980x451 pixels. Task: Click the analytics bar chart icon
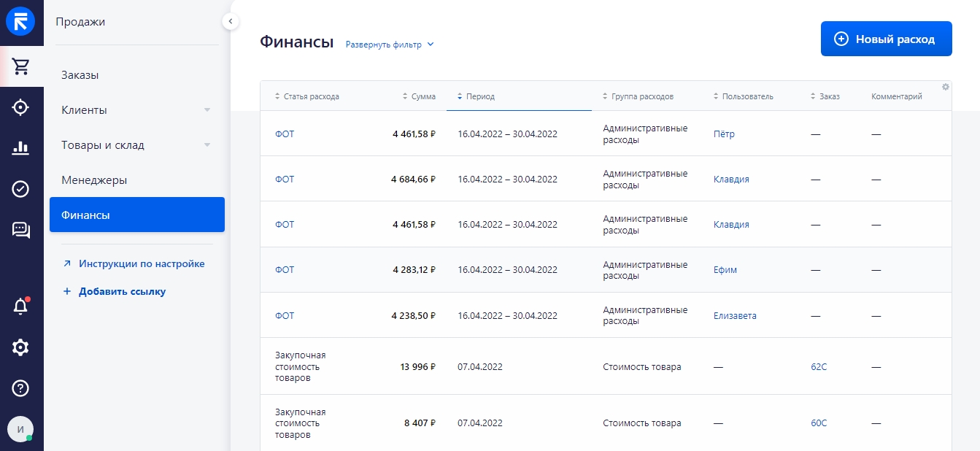click(x=21, y=147)
